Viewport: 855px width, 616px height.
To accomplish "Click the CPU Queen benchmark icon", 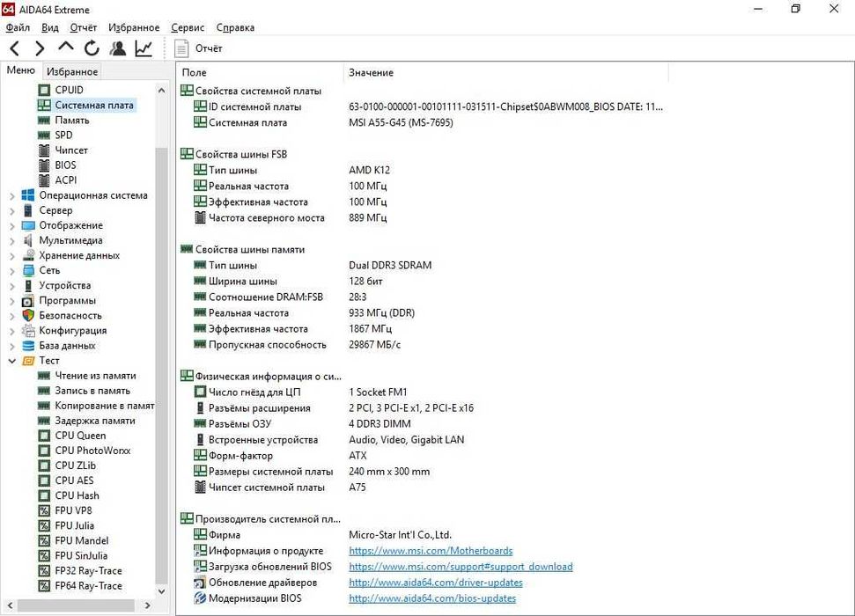I will point(44,436).
